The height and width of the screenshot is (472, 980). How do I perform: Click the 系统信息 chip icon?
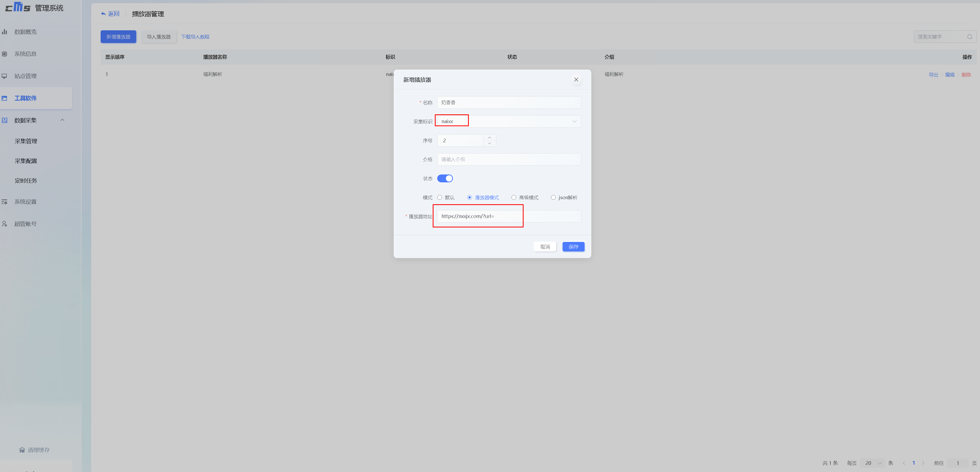pyautogui.click(x=4, y=54)
